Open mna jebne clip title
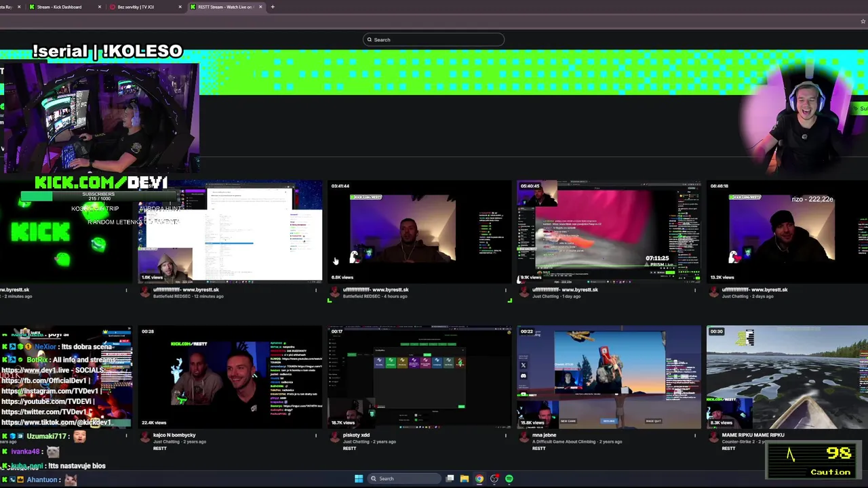 (544, 435)
